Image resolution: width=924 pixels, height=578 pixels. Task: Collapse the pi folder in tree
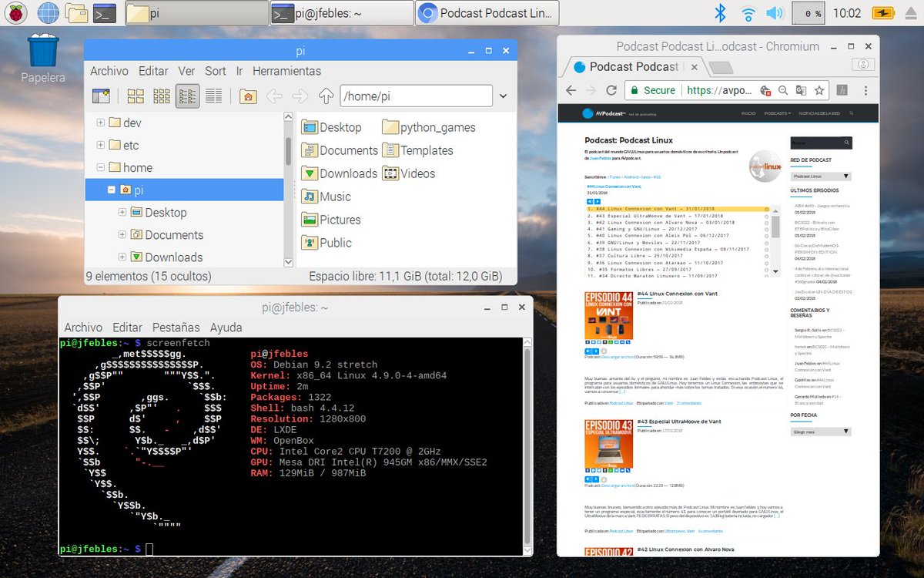pos(112,190)
